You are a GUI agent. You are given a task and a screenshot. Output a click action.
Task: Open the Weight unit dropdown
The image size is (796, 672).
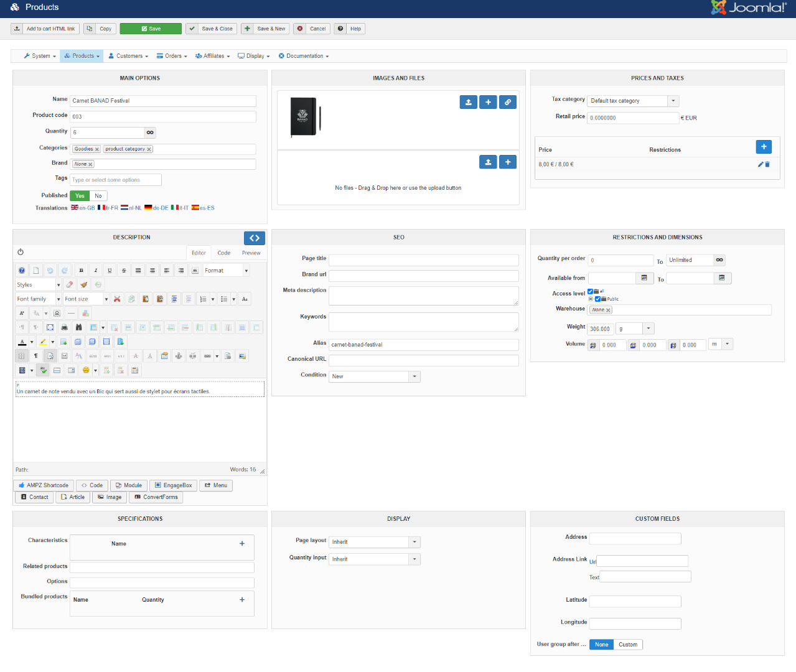tap(648, 329)
